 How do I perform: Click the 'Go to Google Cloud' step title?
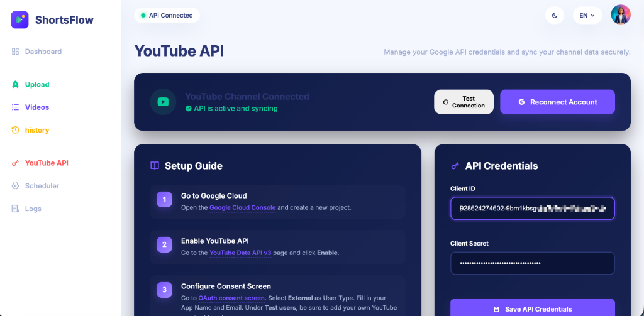(x=214, y=196)
